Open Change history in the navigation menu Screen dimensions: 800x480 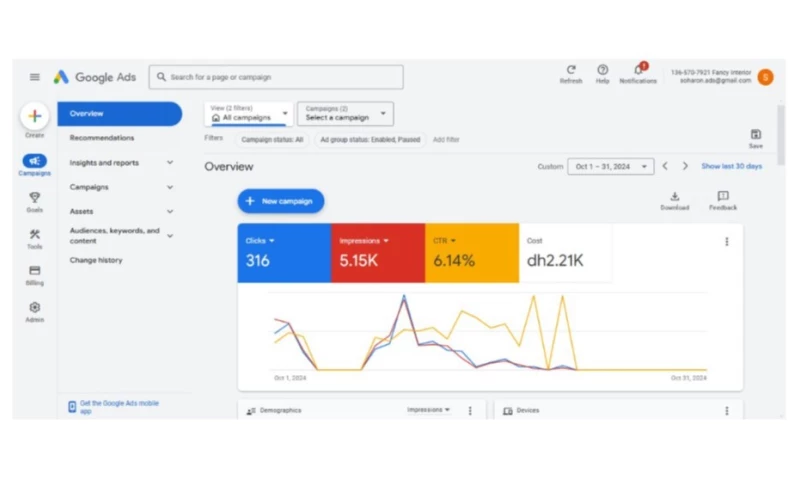click(96, 260)
